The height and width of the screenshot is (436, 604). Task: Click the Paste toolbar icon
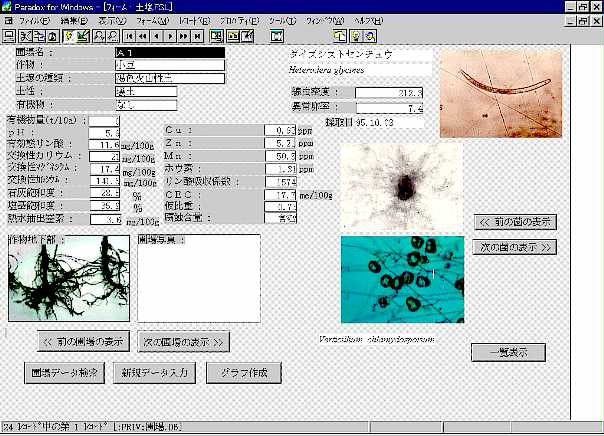(x=53, y=36)
